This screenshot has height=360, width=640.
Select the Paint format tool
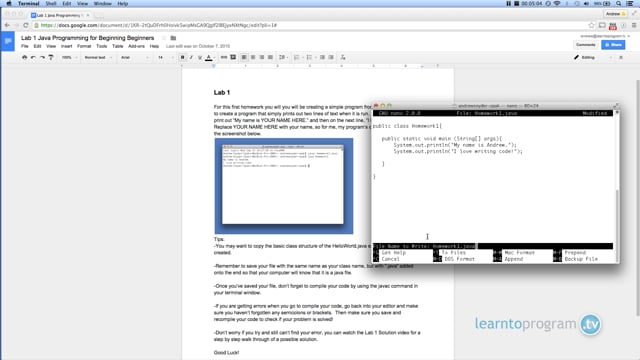51,58
